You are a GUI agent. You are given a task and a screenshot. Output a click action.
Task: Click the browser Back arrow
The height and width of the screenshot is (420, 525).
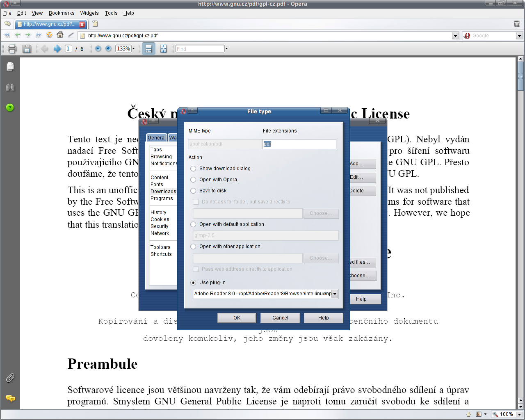click(18, 35)
